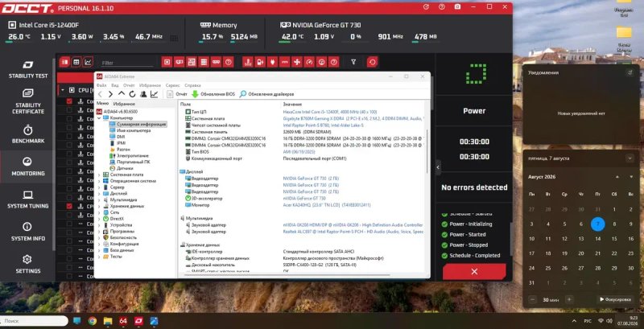Select Суммарная информация in AIDA64 tree
The width and height of the screenshot is (644, 329).
coord(141,124)
